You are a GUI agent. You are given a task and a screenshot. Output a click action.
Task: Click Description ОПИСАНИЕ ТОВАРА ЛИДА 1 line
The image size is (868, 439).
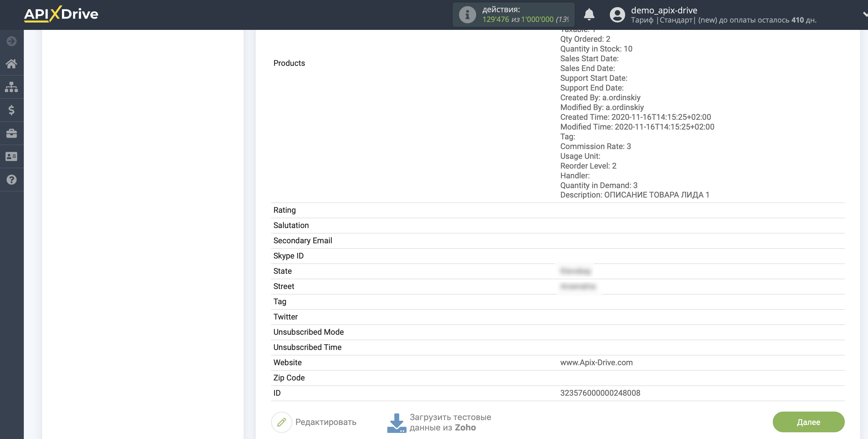tap(634, 195)
